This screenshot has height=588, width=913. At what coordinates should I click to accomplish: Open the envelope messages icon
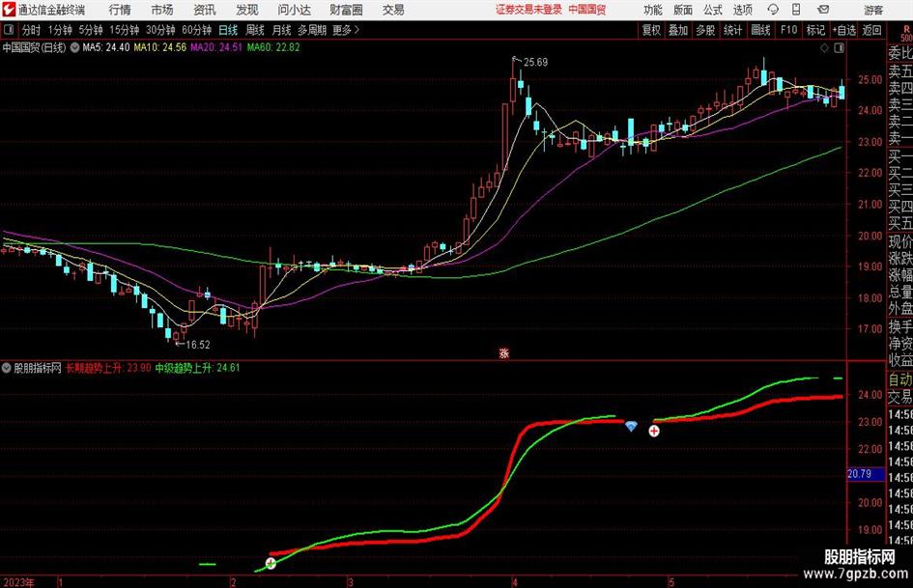[x=823, y=10]
